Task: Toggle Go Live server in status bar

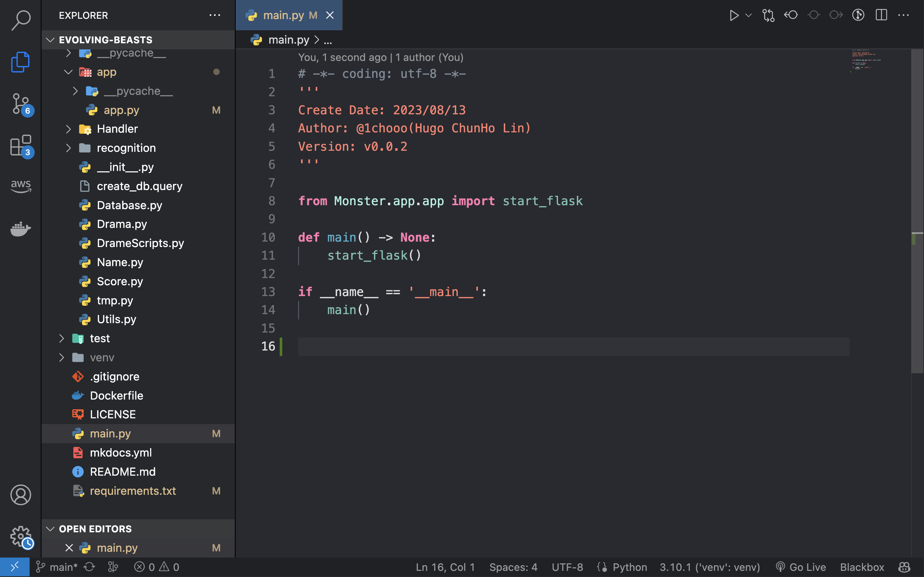Action: (x=801, y=567)
